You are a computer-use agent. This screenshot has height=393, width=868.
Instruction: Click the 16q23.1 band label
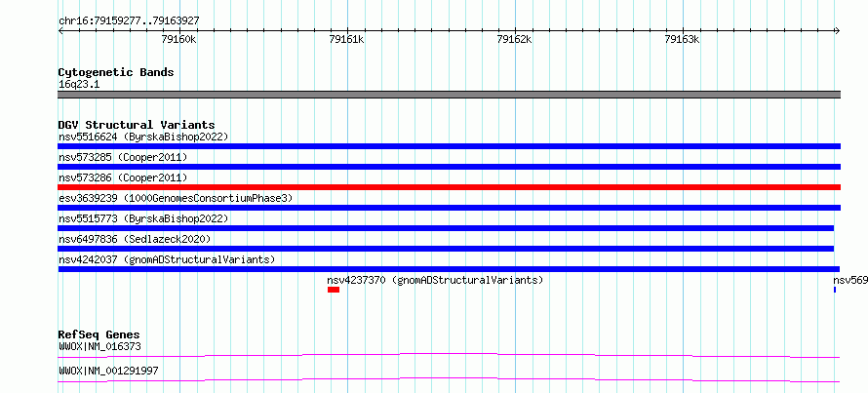79,85
